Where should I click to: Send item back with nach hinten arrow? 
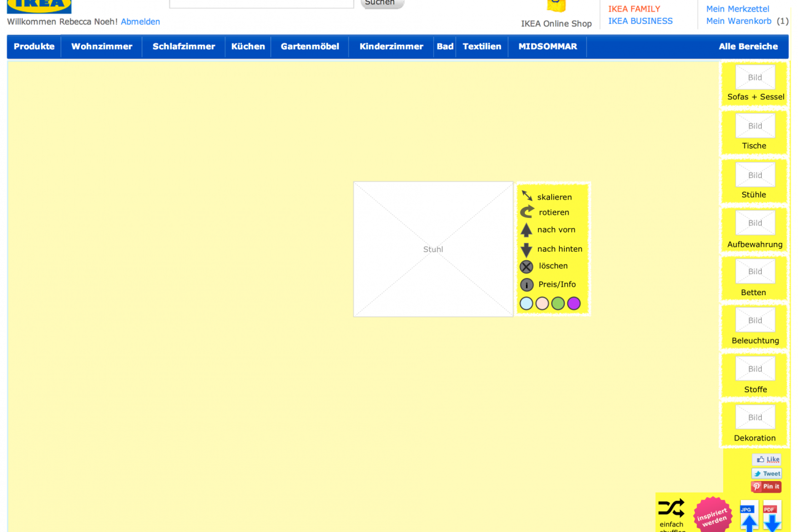[526, 249]
